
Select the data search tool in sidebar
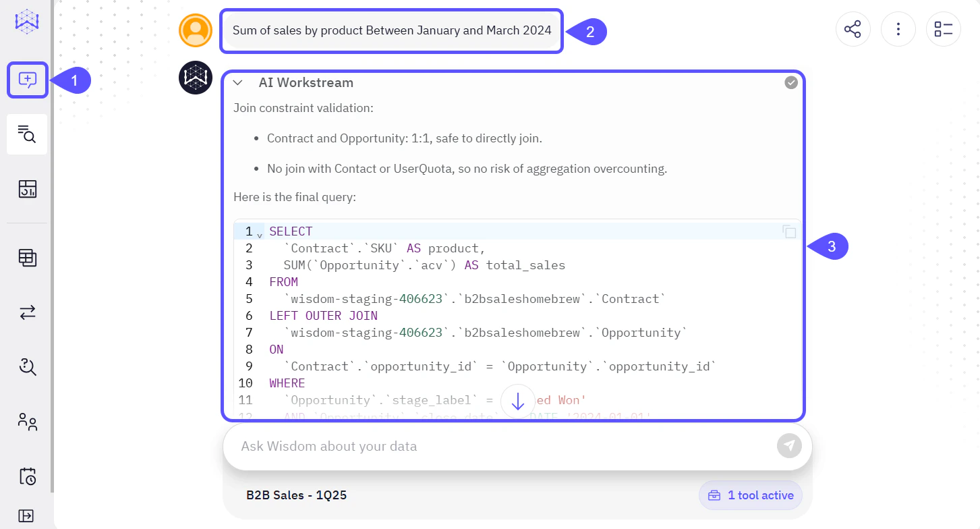tap(27, 134)
